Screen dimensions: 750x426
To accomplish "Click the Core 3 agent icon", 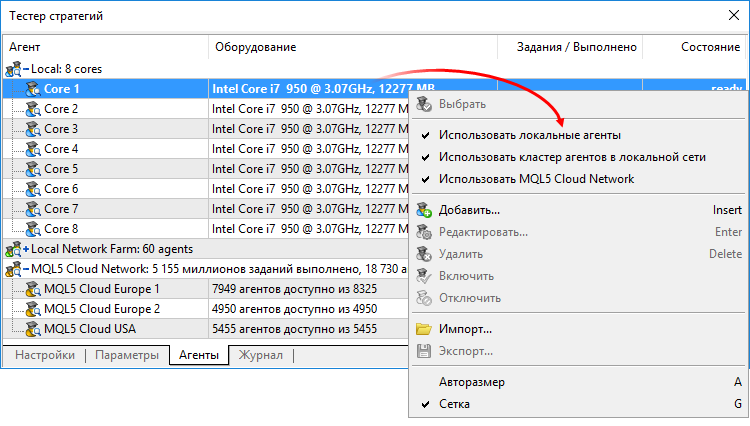I will pyautogui.click(x=33, y=129).
